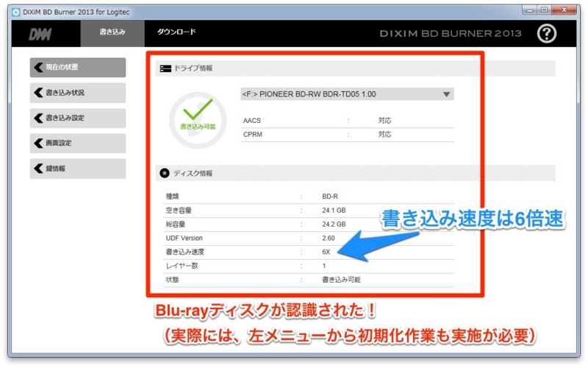Click the レイヤー数 row label
588x368 pixels.
click(182, 266)
